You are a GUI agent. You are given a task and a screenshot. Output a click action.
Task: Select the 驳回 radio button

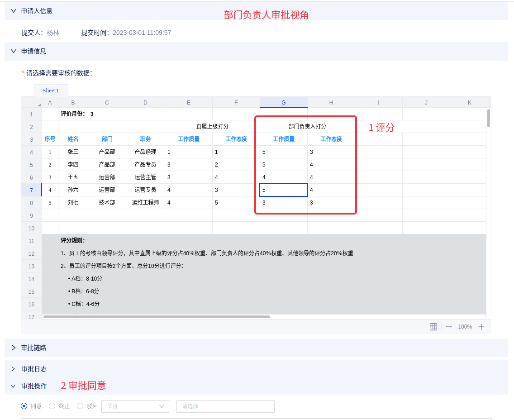[80, 406]
